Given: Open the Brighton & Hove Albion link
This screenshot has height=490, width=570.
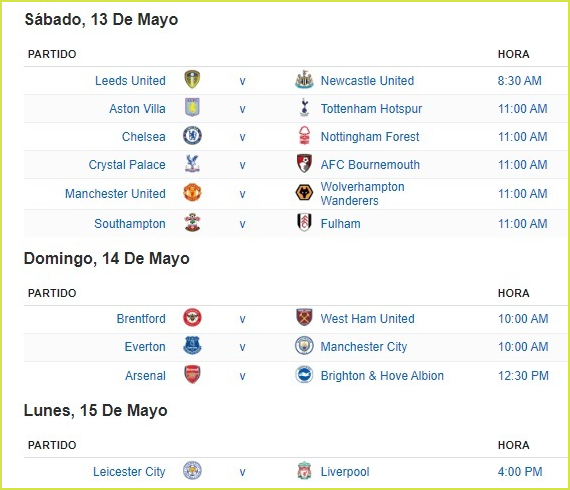Looking at the screenshot, I should tap(382, 375).
